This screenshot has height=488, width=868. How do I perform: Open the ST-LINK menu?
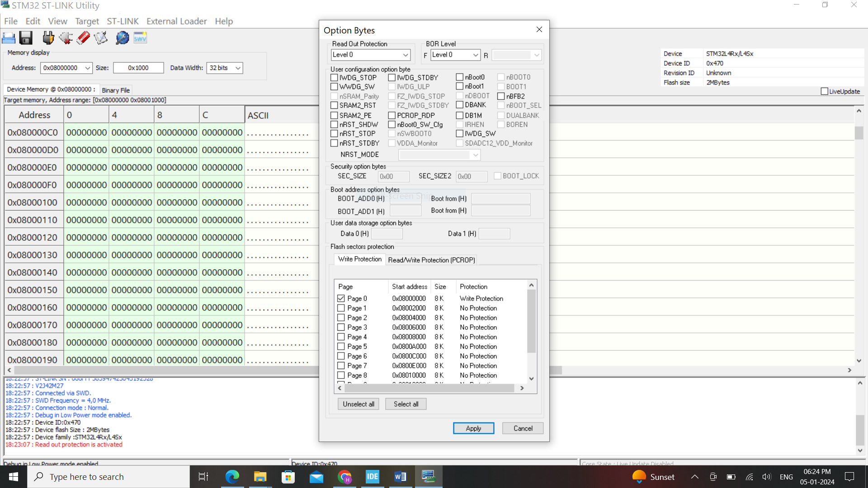pyautogui.click(x=123, y=21)
